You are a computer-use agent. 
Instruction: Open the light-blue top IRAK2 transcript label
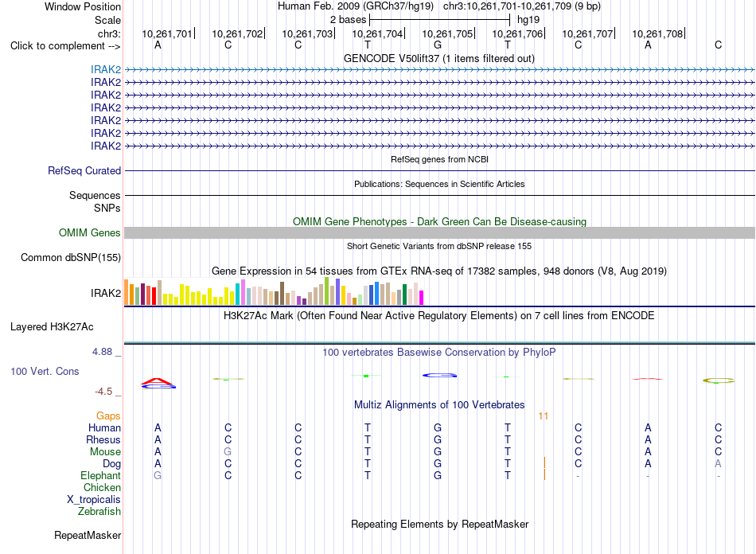click(106, 69)
